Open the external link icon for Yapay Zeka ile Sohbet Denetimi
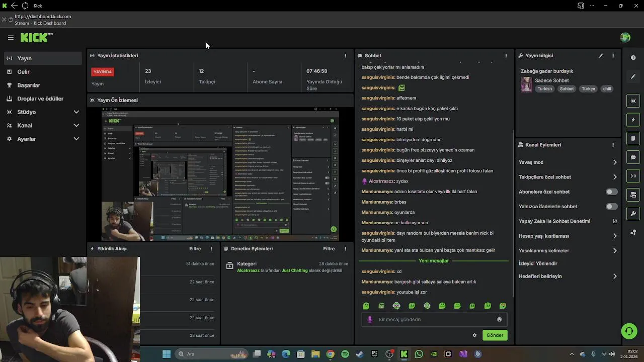 click(615, 221)
